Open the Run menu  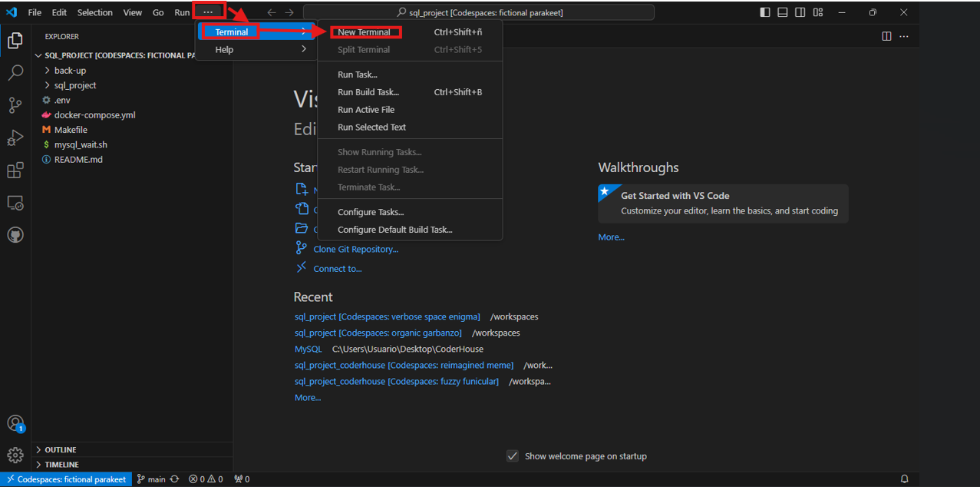(182, 12)
